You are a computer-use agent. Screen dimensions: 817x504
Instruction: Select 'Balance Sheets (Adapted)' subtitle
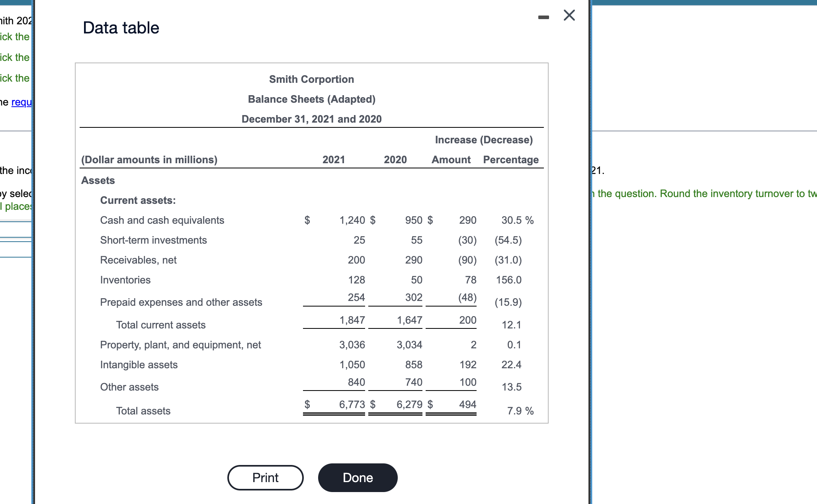coord(311,99)
